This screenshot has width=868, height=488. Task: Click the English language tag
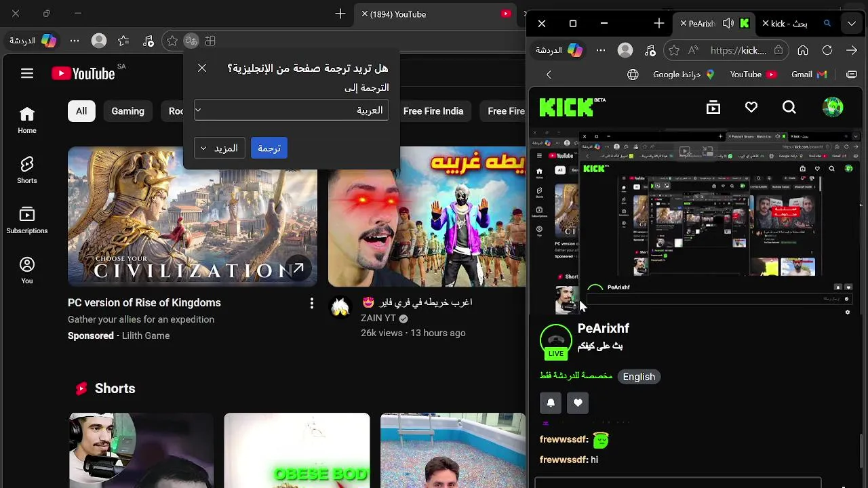coord(639,377)
